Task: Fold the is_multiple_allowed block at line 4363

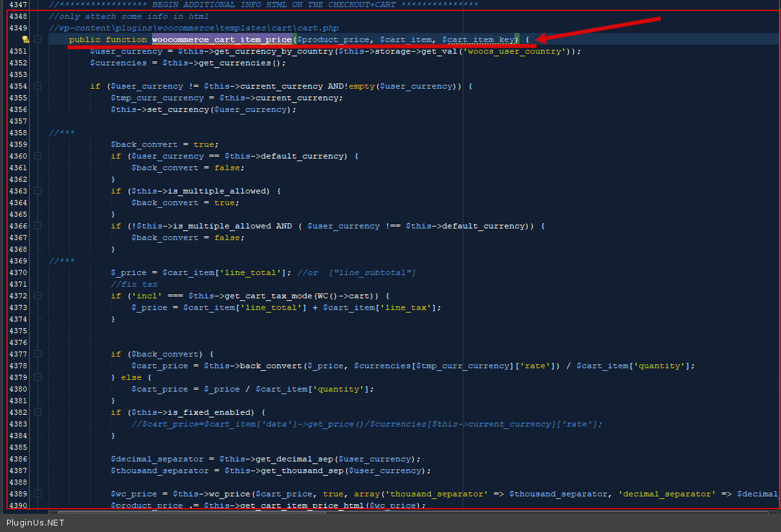Action: coord(38,191)
